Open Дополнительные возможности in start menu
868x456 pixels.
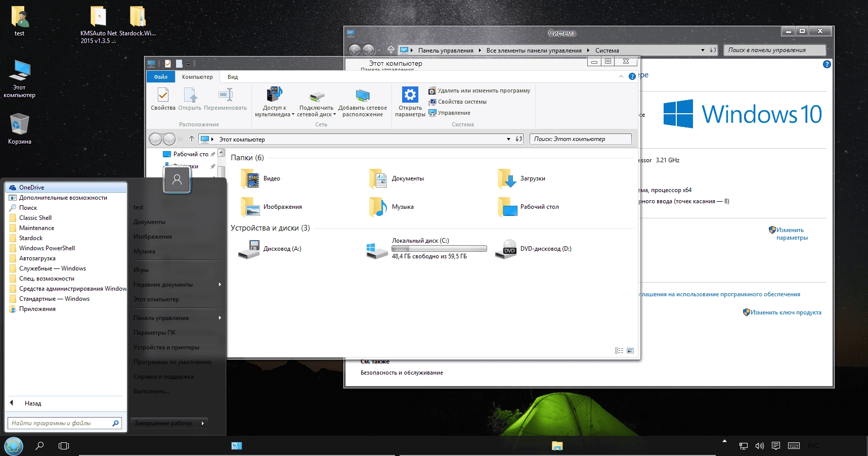pos(66,198)
